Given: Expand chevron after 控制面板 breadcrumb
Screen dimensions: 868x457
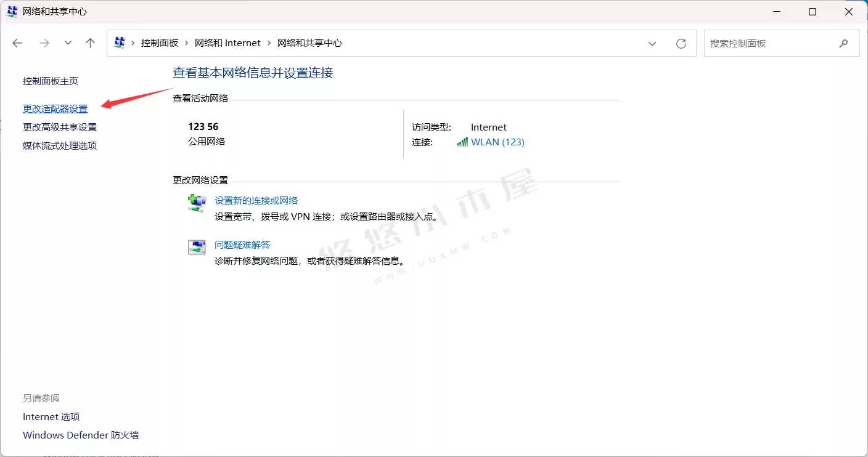Looking at the screenshot, I should point(187,43).
